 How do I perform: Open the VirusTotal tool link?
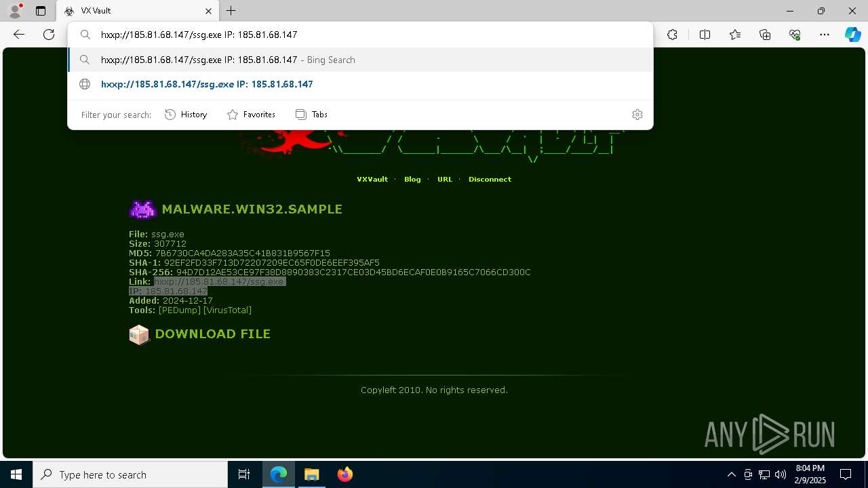coord(227,310)
